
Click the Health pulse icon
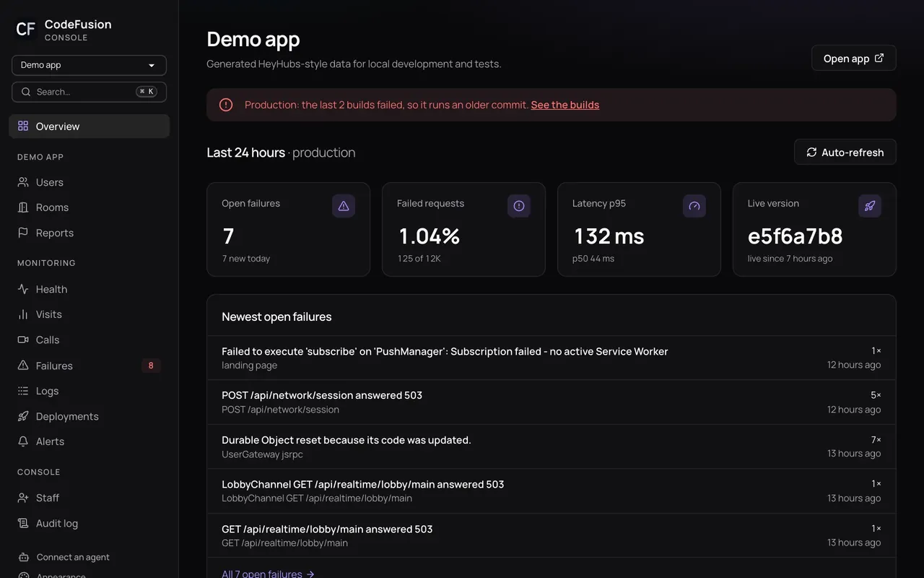point(23,289)
